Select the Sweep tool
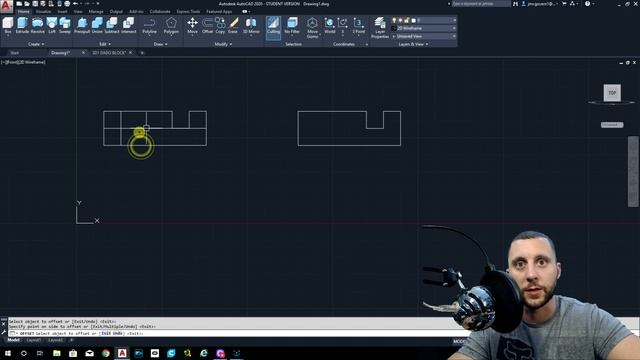 coord(65,25)
